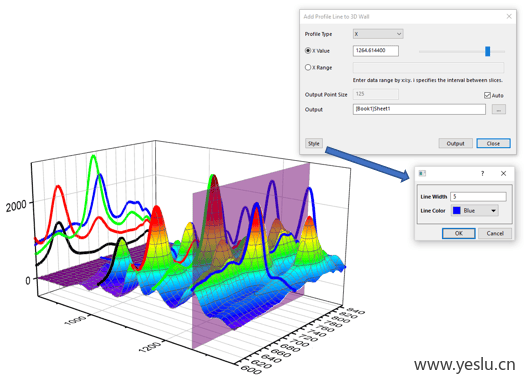Click the Output button

pyautogui.click(x=455, y=143)
